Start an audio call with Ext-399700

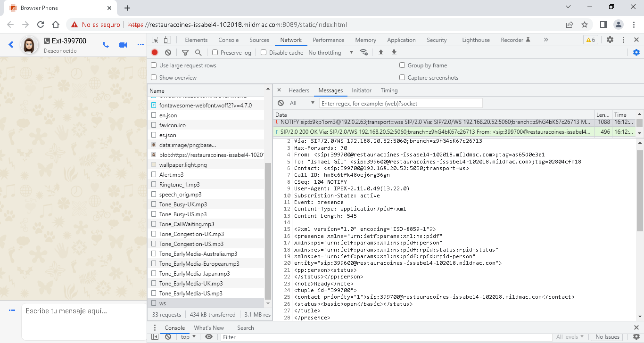(x=106, y=44)
